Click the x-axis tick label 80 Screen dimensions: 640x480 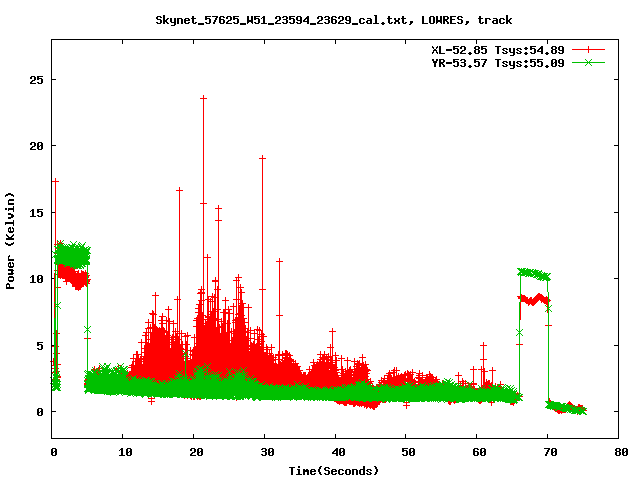pyautogui.click(x=621, y=452)
